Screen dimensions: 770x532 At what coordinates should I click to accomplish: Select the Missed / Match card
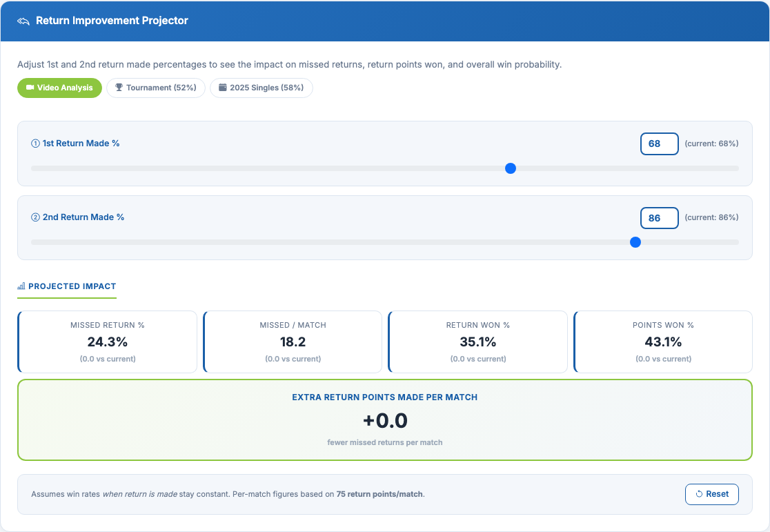coord(293,342)
